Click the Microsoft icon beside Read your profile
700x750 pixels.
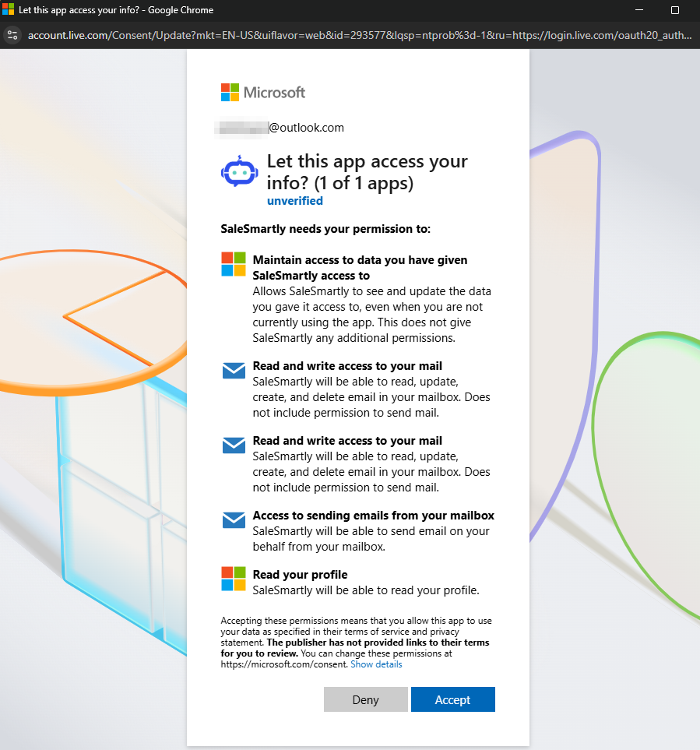(x=234, y=579)
